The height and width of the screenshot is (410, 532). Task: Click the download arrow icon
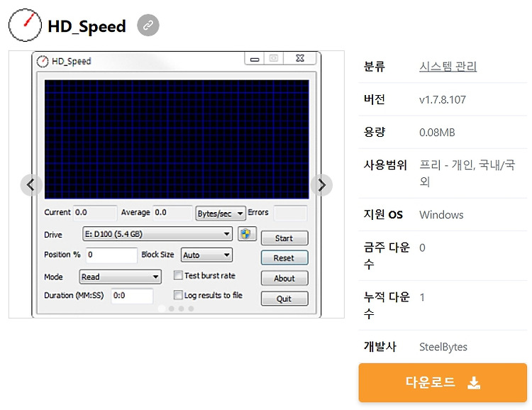tap(474, 383)
